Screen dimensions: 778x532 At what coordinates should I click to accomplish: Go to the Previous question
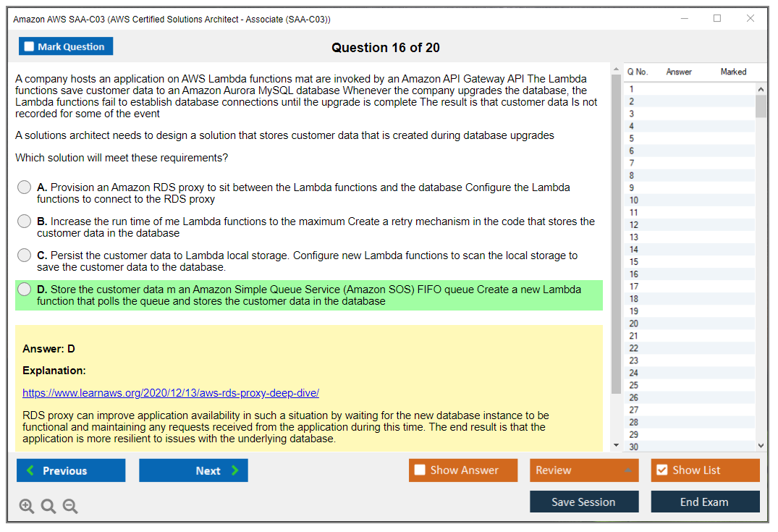coord(71,470)
